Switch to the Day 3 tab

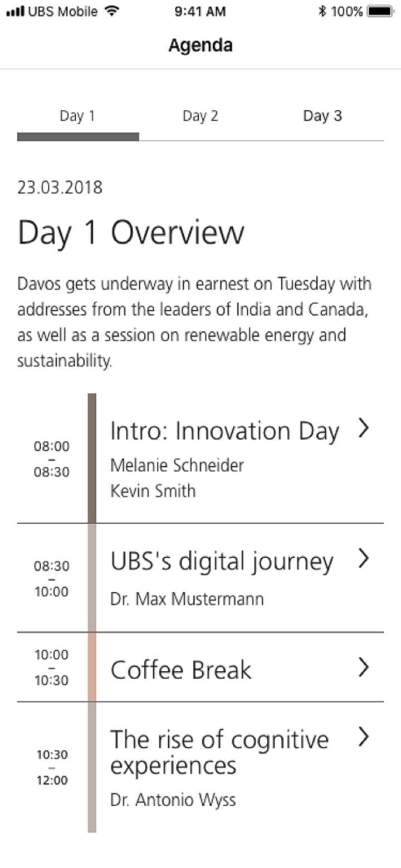pyautogui.click(x=322, y=116)
